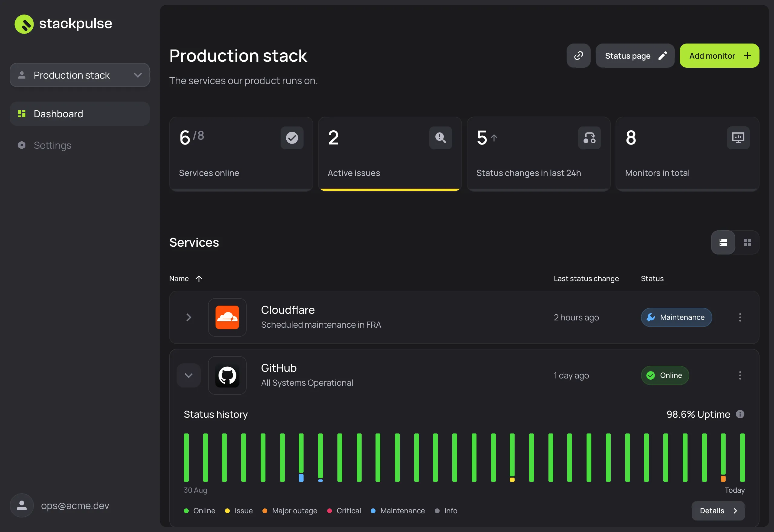Click the first status bar at 30 Aug

click(x=186, y=457)
